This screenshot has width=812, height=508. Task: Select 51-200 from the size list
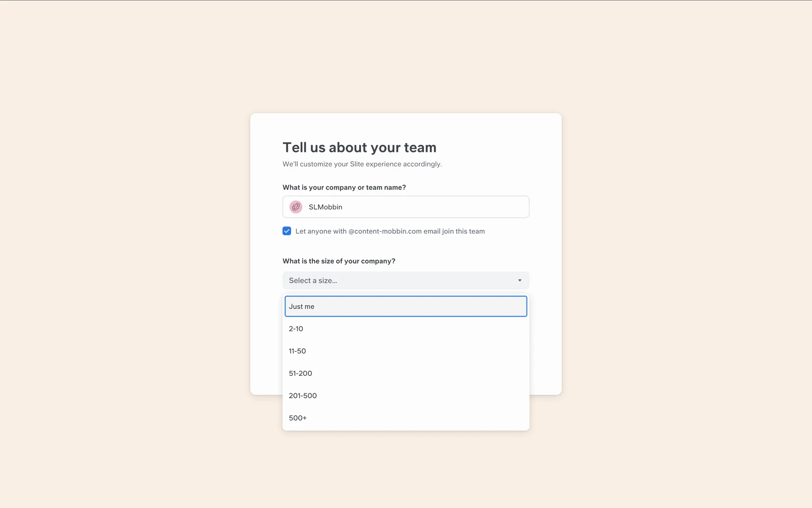pyautogui.click(x=300, y=373)
